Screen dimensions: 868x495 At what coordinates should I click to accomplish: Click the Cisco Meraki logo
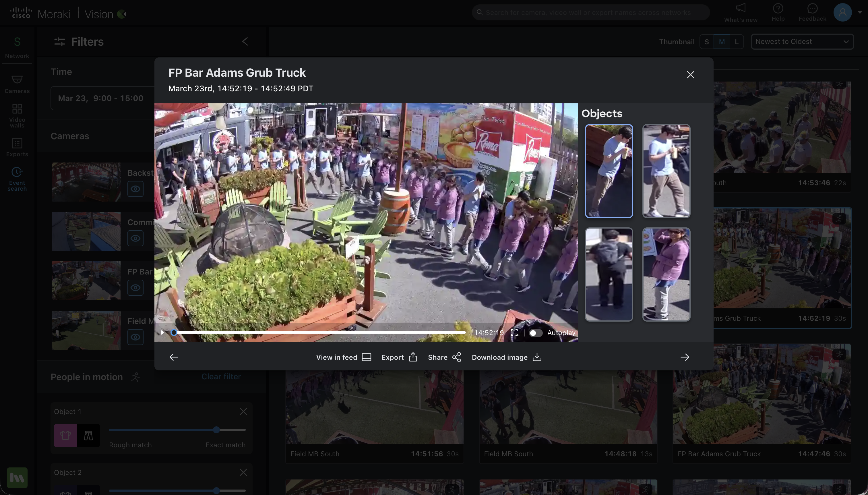pos(40,13)
